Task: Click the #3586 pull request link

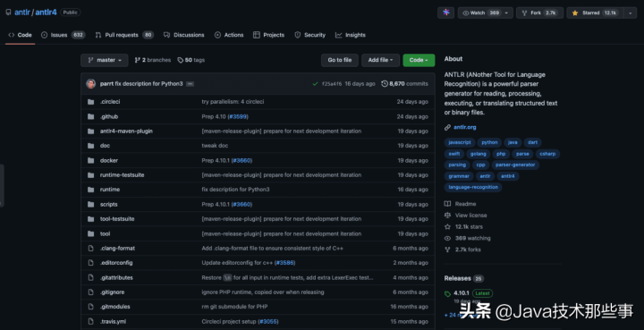Action: click(284, 263)
